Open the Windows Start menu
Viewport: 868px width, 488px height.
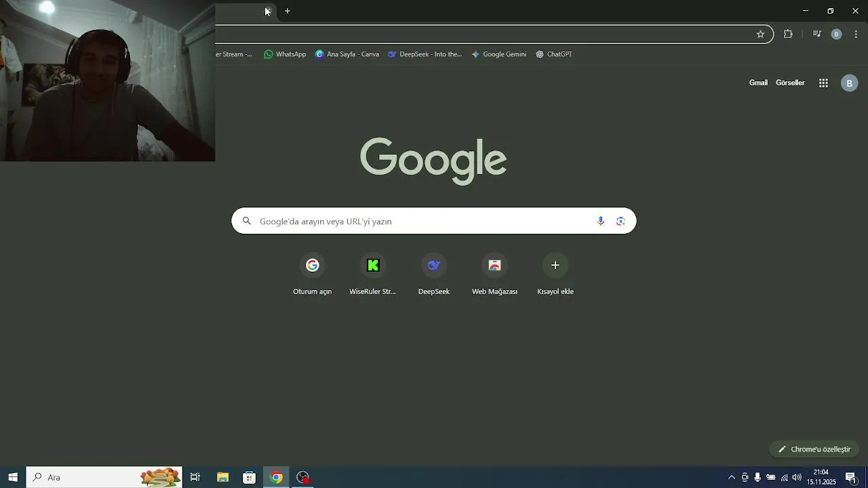tap(13, 477)
